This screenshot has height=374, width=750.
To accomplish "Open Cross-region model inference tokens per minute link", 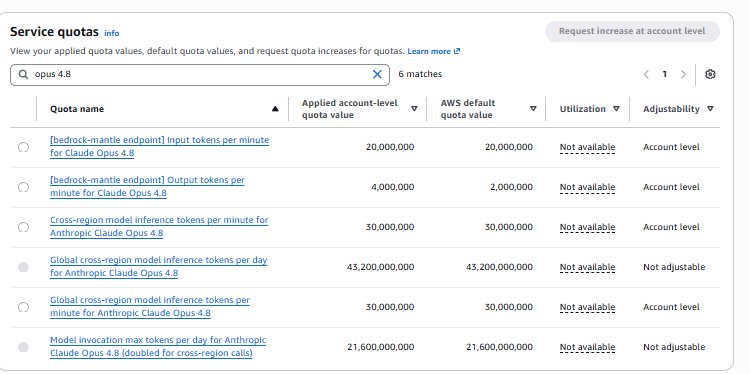I will click(x=159, y=227).
